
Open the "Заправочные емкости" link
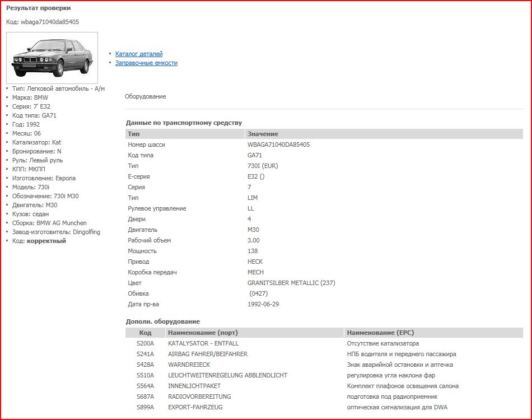pyautogui.click(x=146, y=63)
